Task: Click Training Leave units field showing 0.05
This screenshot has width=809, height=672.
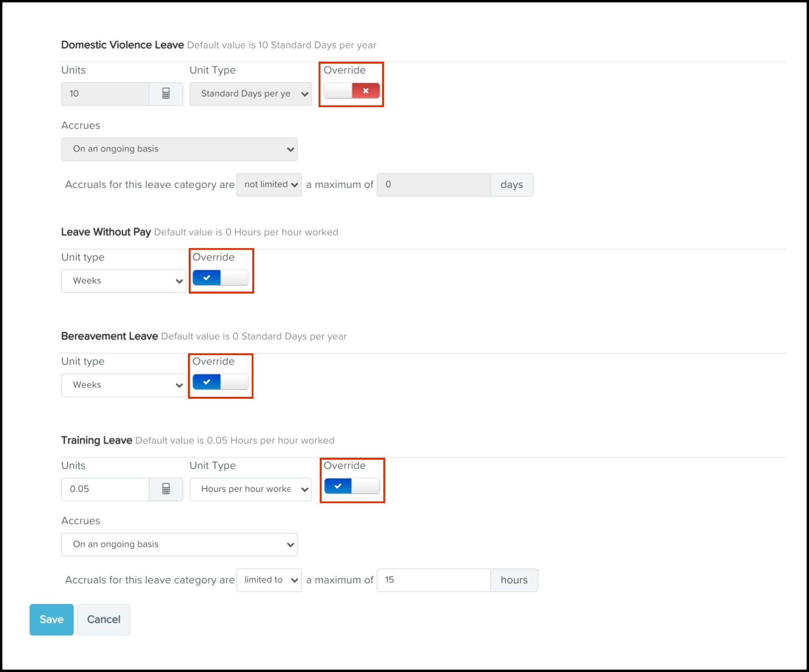Action: (x=105, y=489)
